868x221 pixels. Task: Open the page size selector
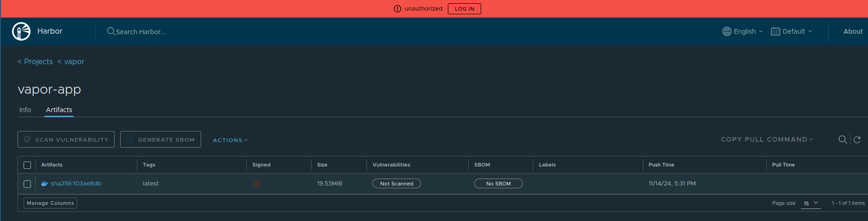811,203
